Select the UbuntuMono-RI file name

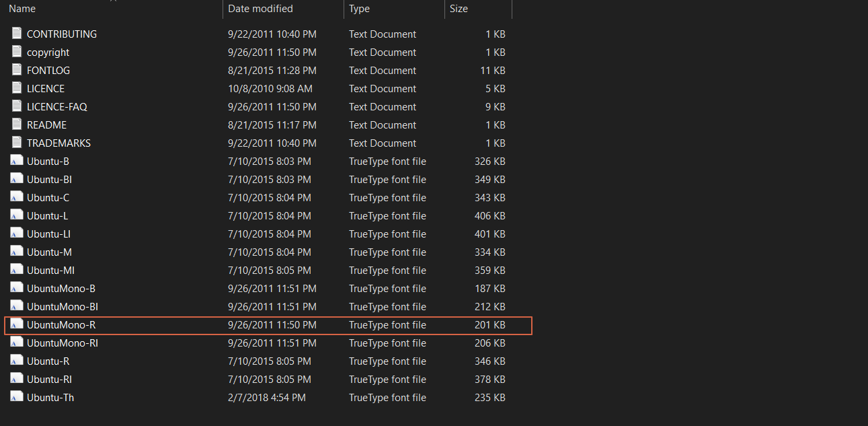click(63, 343)
